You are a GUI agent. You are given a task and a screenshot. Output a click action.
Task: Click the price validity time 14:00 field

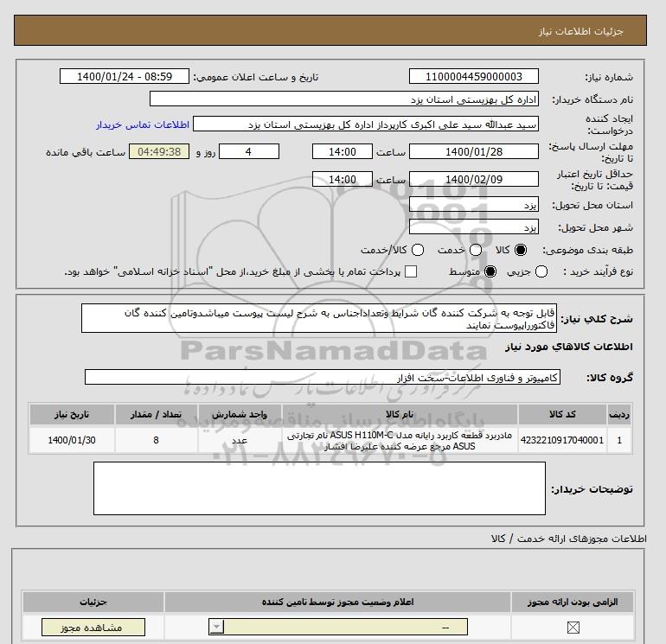(x=343, y=179)
